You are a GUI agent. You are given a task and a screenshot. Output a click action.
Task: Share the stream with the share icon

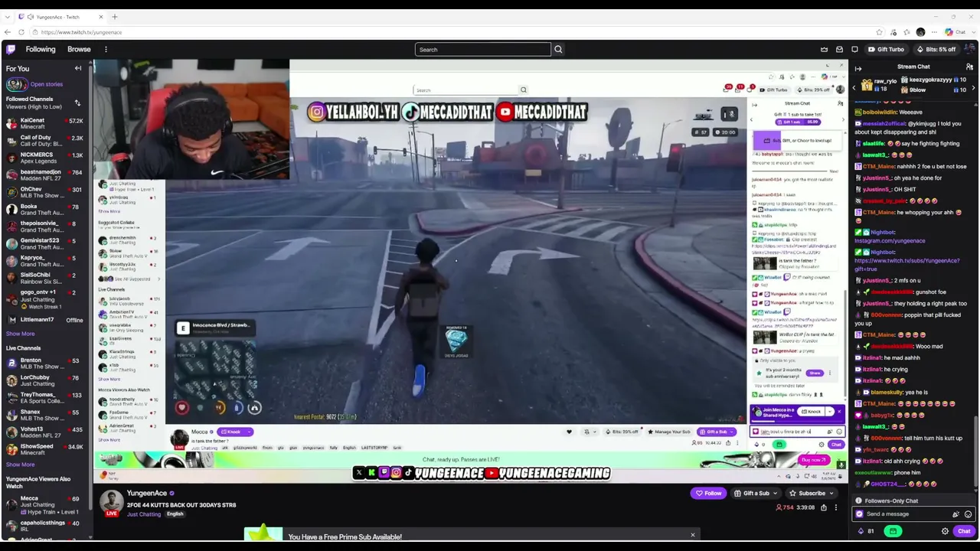824,507
